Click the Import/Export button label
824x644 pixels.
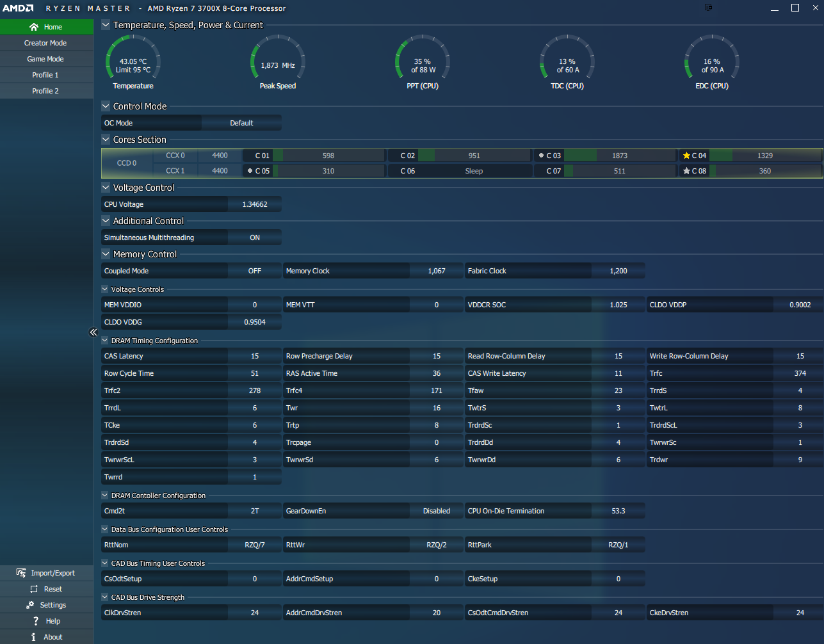click(x=53, y=573)
